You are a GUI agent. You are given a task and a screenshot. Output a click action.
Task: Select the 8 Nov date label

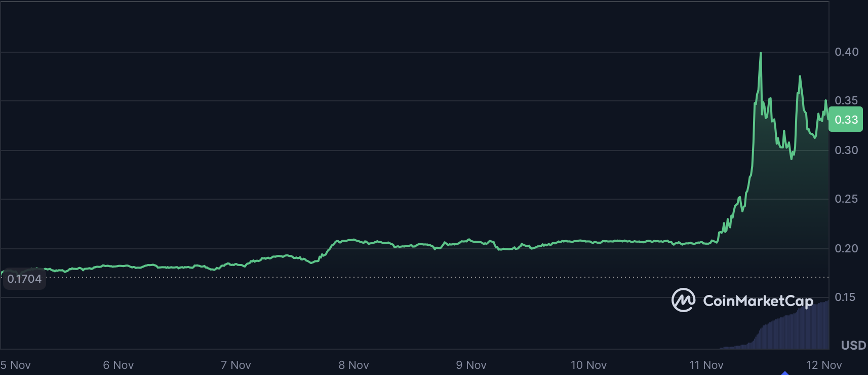point(353,365)
